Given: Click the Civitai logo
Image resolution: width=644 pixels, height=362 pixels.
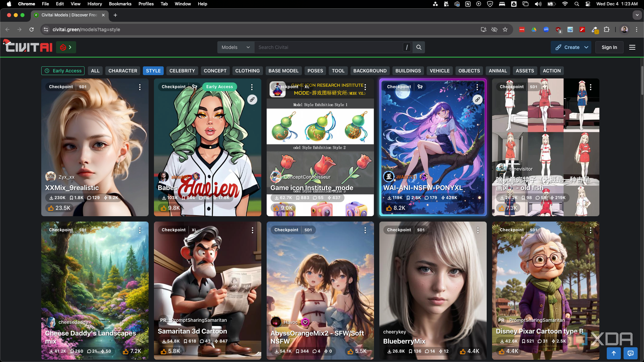Looking at the screenshot, I should (x=28, y=47).
